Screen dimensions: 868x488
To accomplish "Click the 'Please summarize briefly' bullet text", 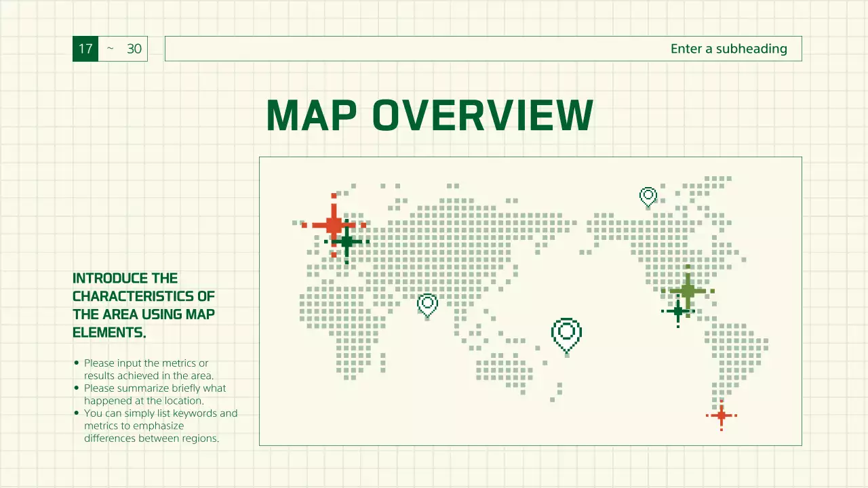I will click(x=155, y=394).
